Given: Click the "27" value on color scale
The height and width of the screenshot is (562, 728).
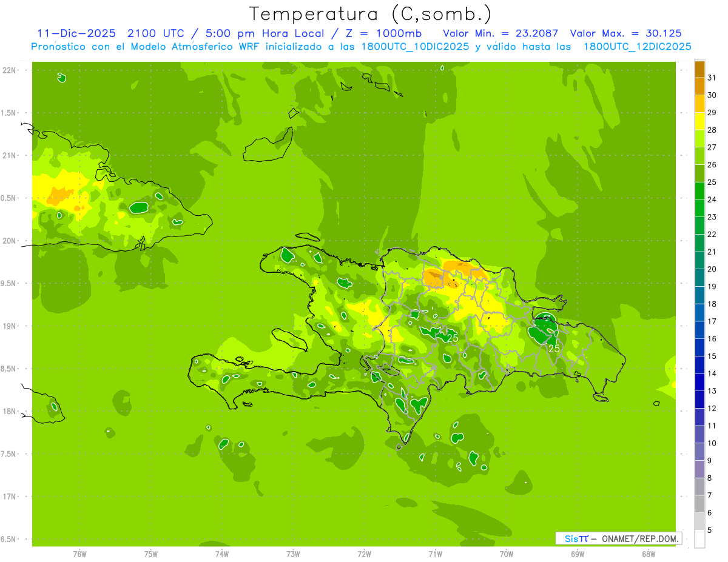Looking at the screenshot, I should pos(712,147).
